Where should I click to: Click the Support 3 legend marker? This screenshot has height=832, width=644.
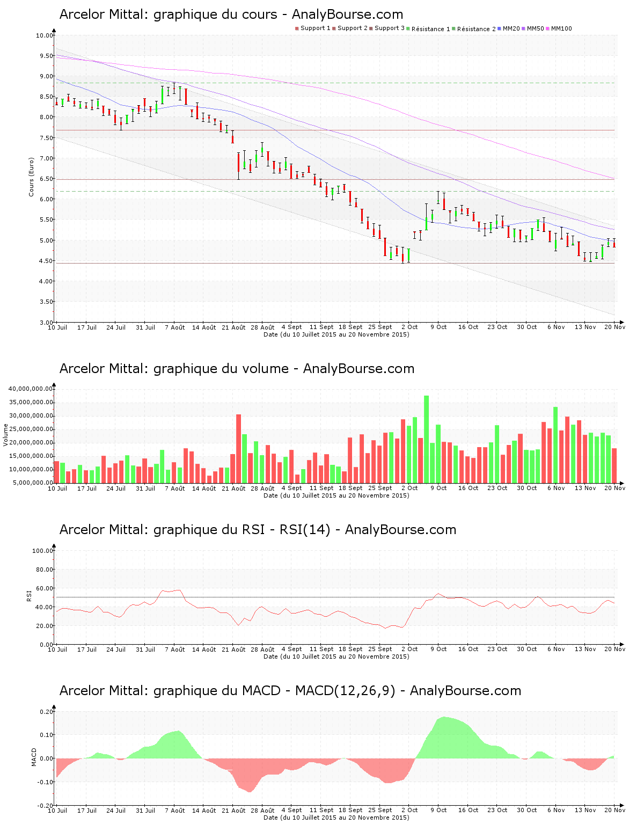point(371,28)
